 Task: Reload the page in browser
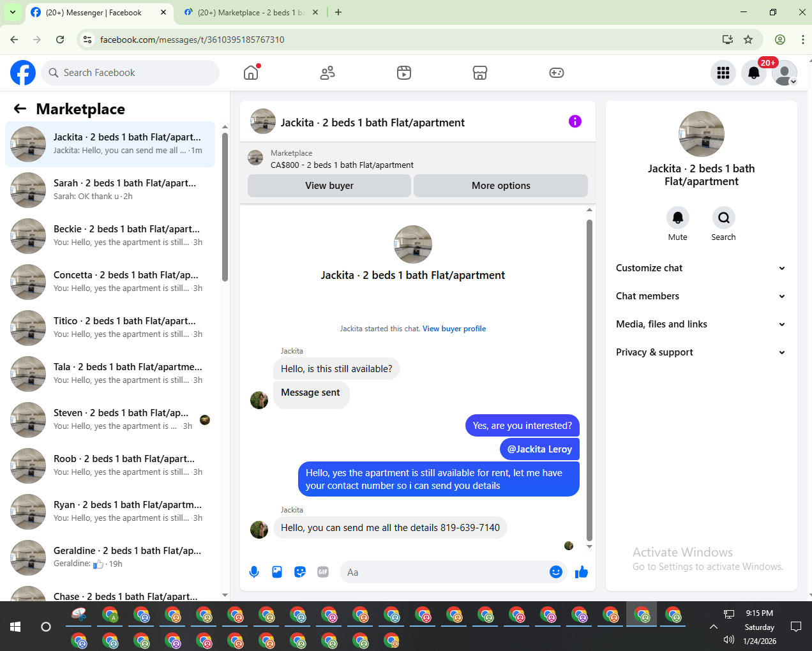pyautogui.click(x=60, y=40)
